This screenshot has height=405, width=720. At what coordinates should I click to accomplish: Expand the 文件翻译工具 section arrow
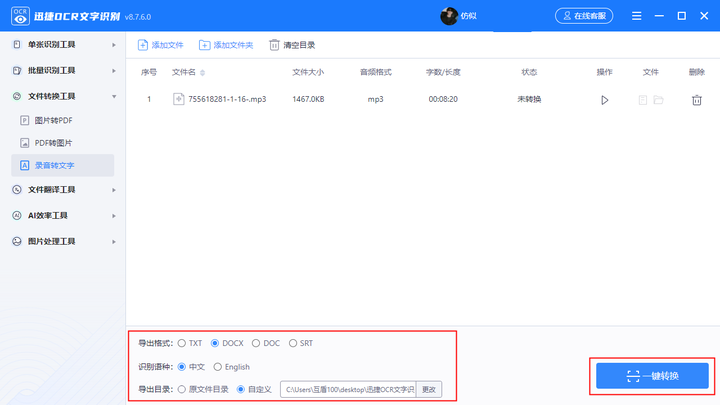pos(114,190)
